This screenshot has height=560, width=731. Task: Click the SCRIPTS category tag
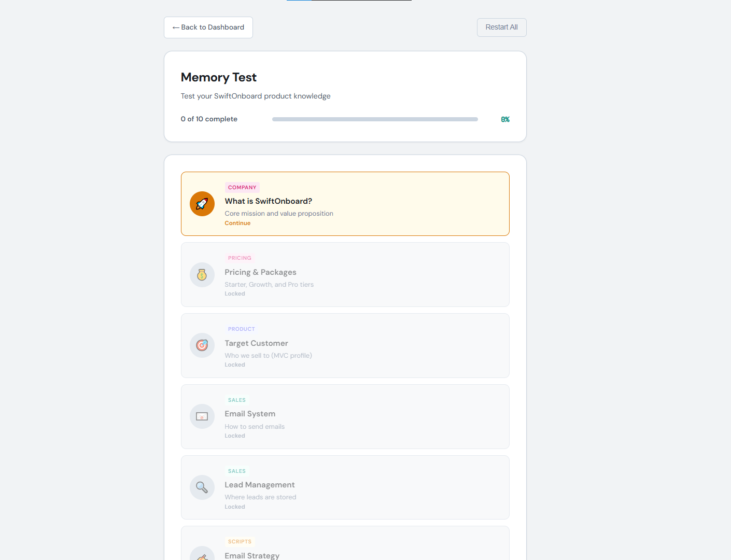240,542
